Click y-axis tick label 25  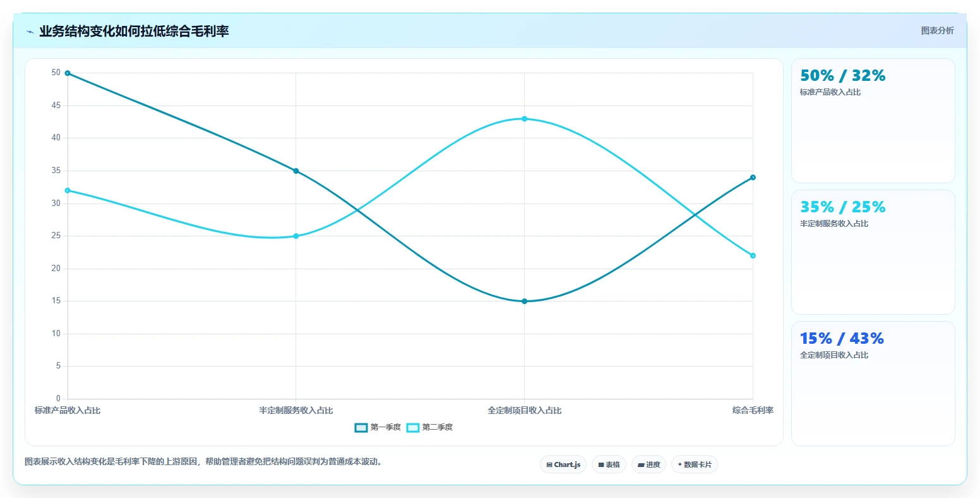click(56, 236)
